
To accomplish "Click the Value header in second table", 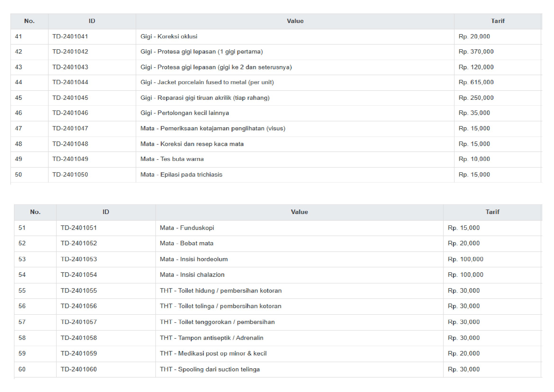I will point(299,212).
